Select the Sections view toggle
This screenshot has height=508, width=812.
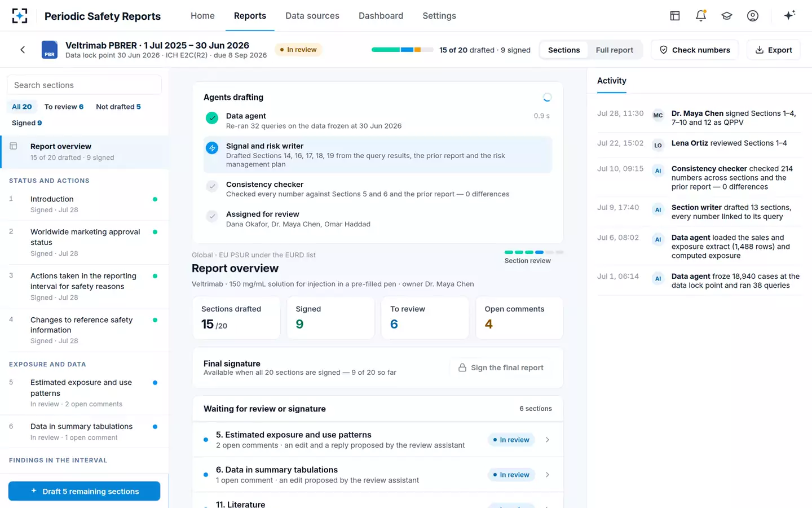[x=564, y=50]
